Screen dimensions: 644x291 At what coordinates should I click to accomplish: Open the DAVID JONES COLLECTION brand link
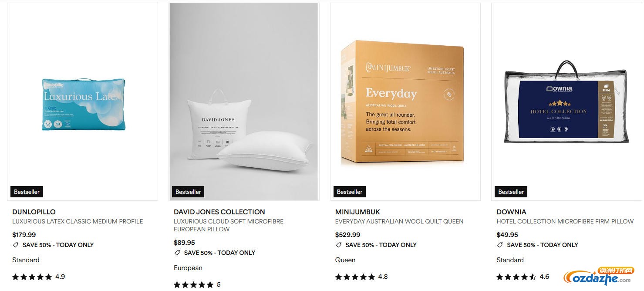(219, 212)
